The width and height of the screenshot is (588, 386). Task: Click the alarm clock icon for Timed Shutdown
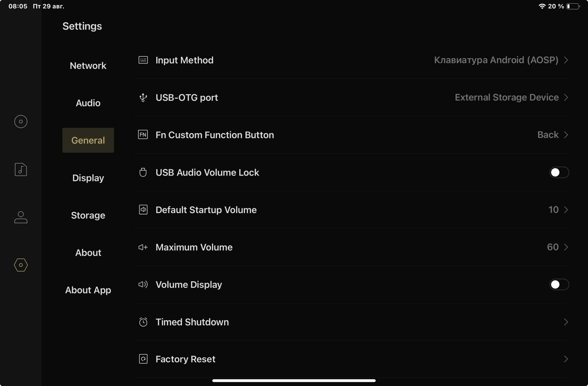[143, 322]
